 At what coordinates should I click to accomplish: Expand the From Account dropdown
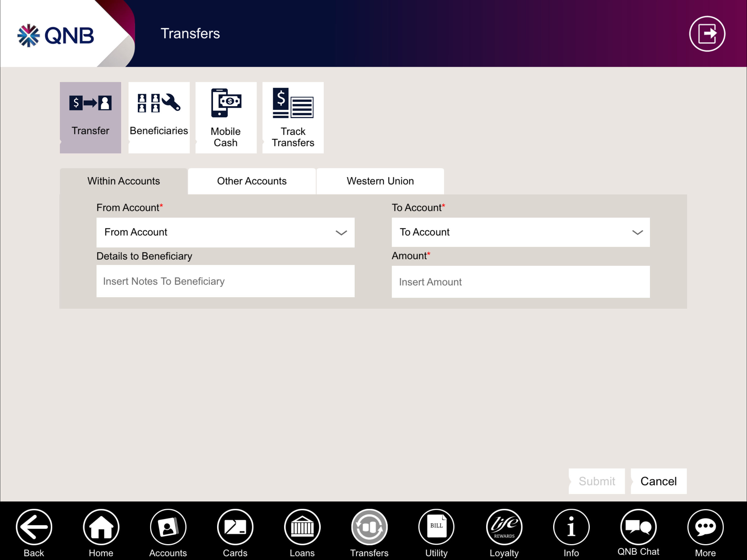(x=225, y=232)
